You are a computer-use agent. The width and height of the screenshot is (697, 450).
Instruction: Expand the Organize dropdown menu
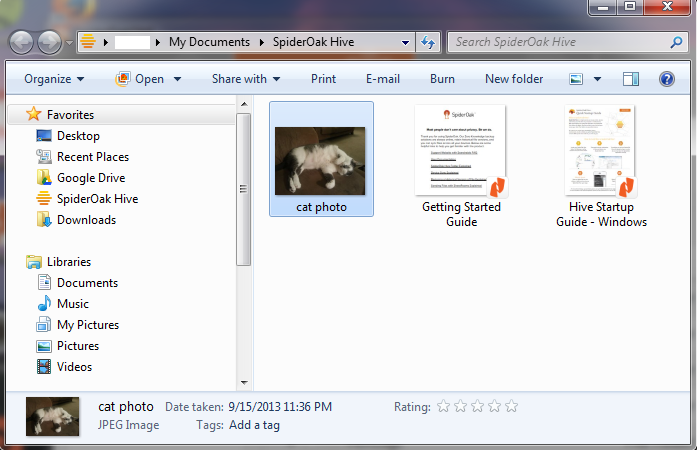tap(54, 79)
